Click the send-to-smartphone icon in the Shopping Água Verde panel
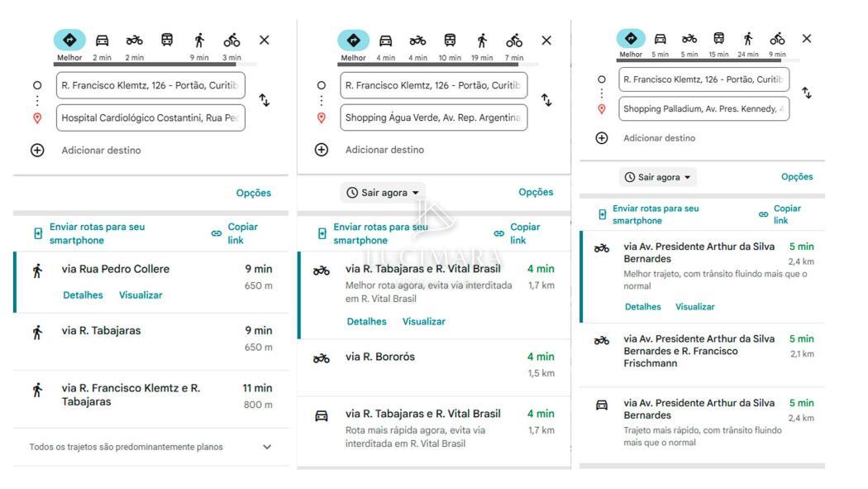 coord(322,233)
